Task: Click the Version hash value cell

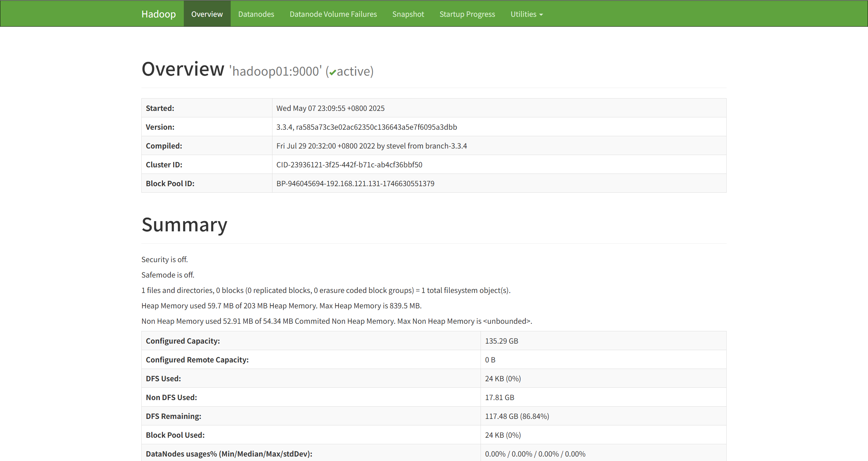Action: 366,127
